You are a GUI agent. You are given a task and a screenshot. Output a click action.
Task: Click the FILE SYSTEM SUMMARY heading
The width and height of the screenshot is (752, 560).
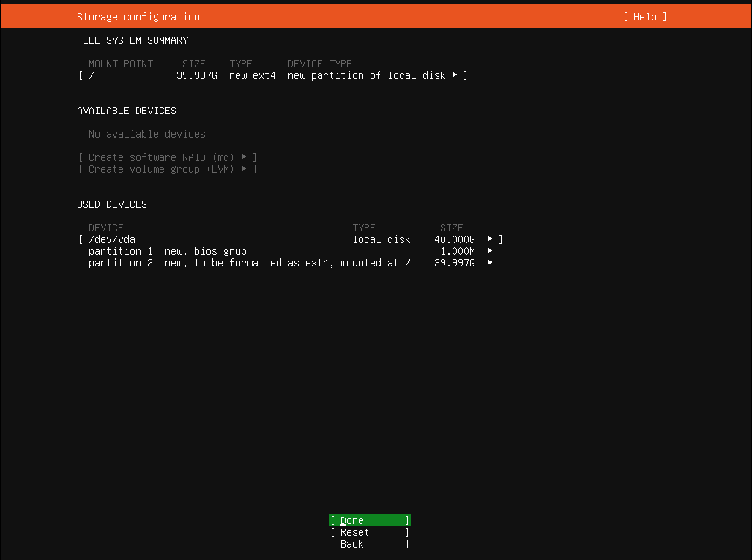[134, 40]
